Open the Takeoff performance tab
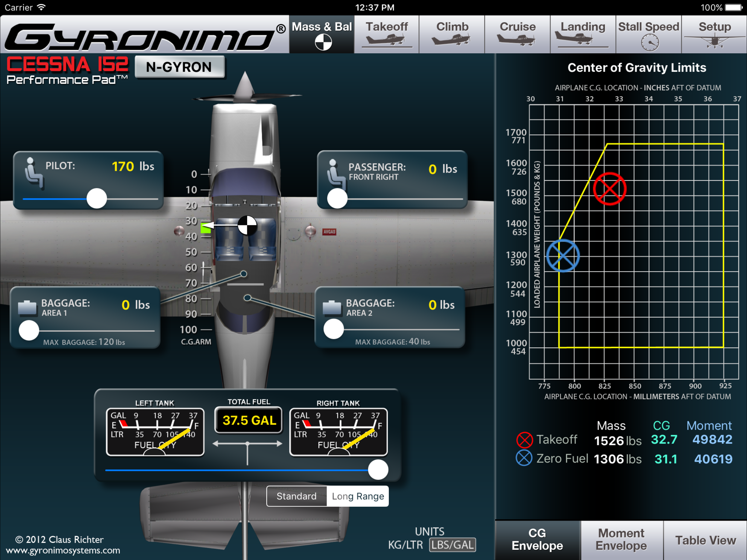Image resolution: width=747 pixels, height=560 pixels. (x=386, y=34)
